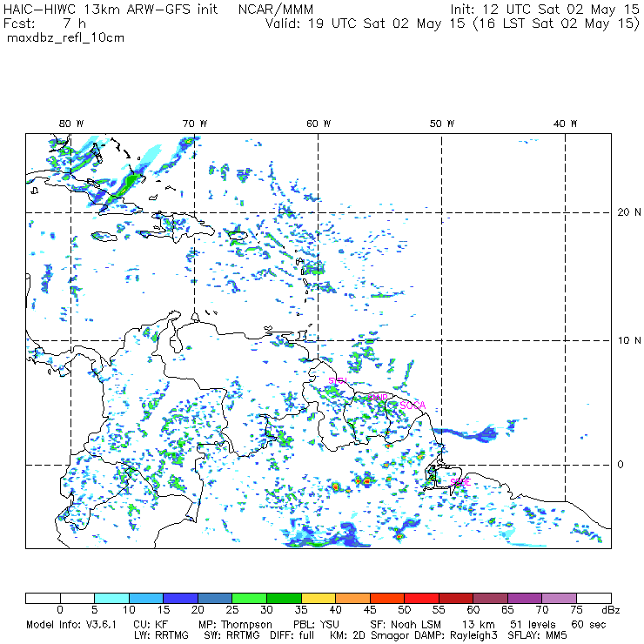Click the magenta station label in Guyana

(338, 380)
